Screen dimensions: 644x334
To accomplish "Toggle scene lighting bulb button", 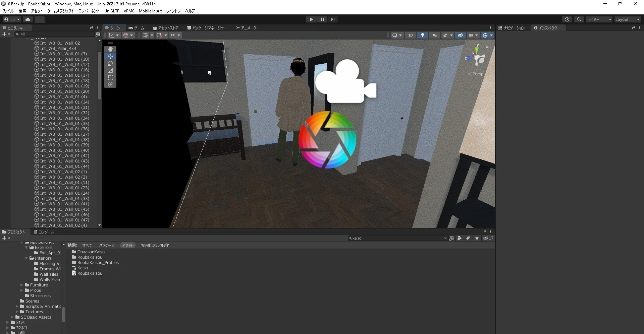I will 422,35.
